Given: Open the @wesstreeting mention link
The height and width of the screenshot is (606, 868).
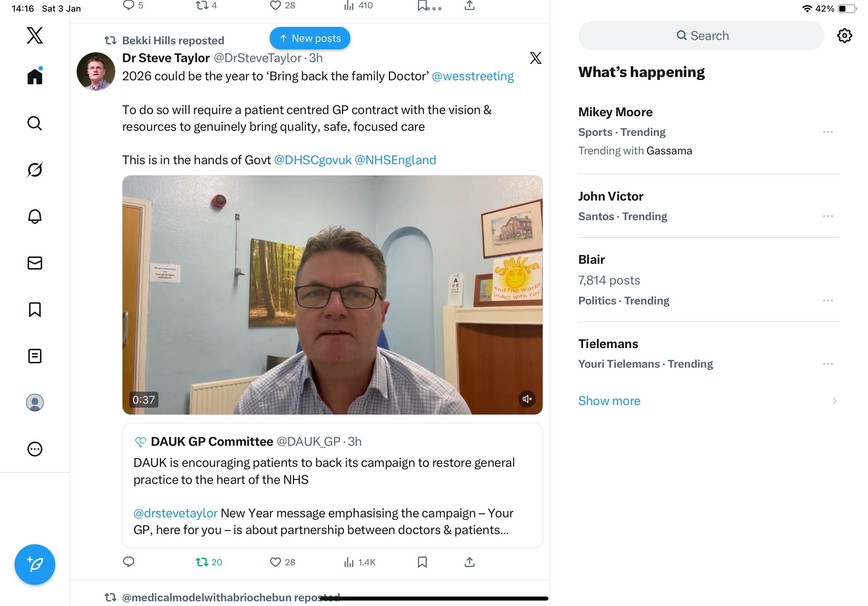Looking at the screenshot, I should pos(473,76).
